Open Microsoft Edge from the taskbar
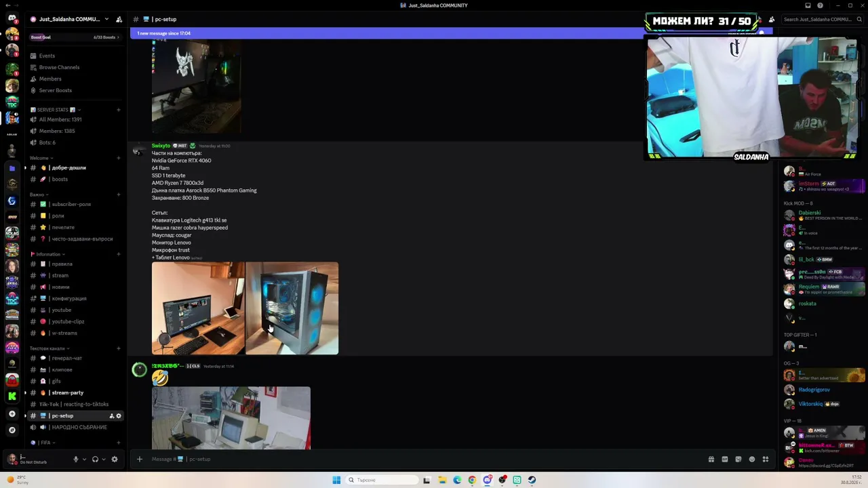The image size is (868, 488). [457, 480]
